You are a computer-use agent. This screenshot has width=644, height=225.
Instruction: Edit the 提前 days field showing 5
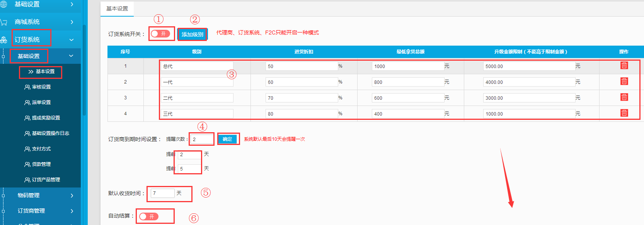coord(189,169)
